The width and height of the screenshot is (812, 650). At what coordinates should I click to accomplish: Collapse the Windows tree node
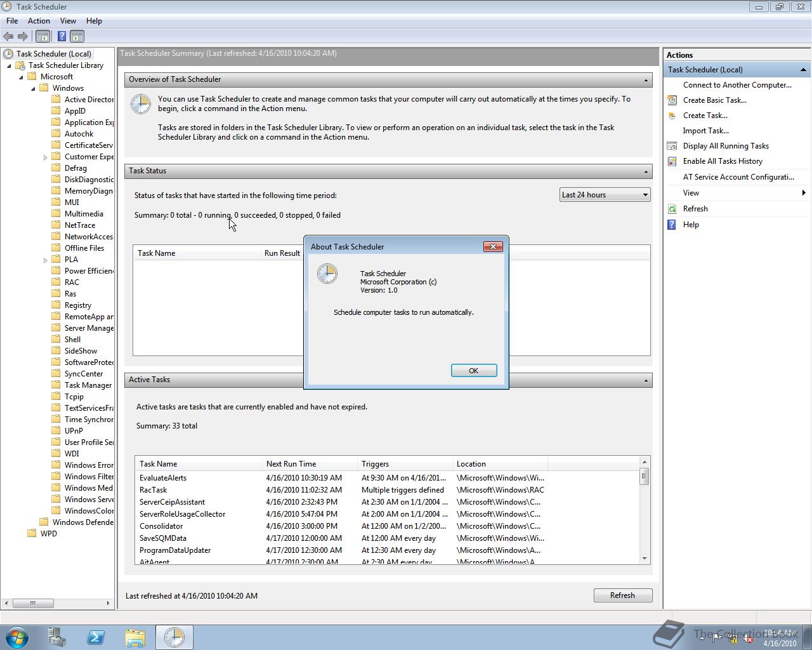(33, 88)
